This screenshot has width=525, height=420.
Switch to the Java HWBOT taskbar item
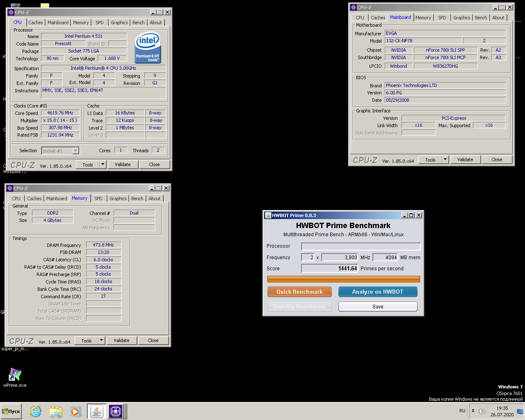tap(96, 411)
